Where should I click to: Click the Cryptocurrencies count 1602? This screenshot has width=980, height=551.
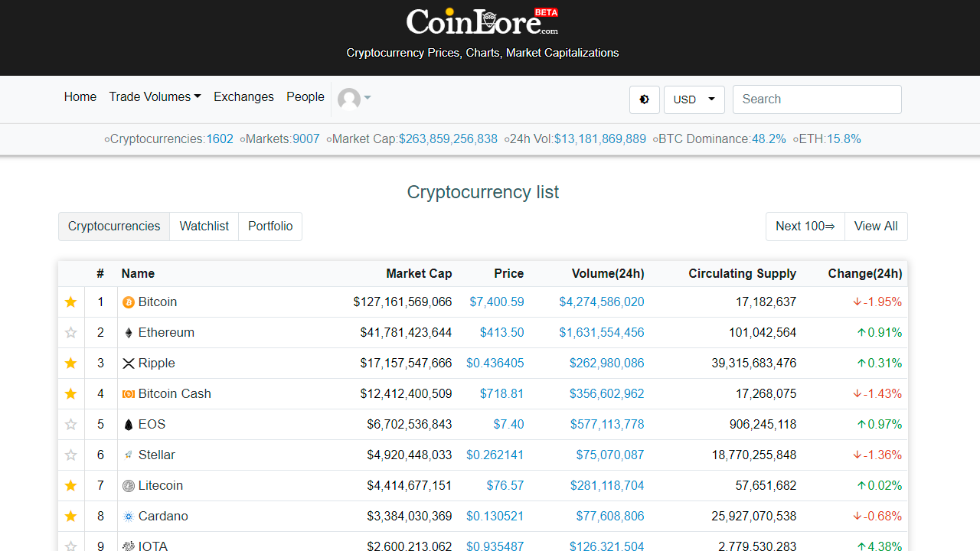click(x=220, y=139)
